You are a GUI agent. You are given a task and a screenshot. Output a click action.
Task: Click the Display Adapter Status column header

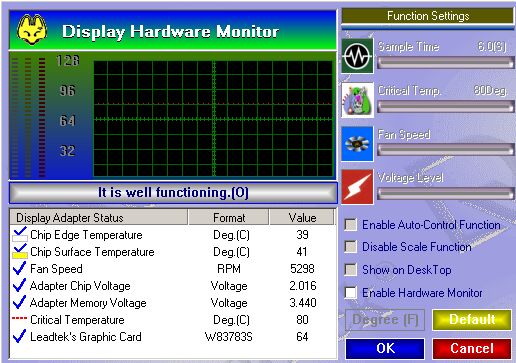pos(99,217)
